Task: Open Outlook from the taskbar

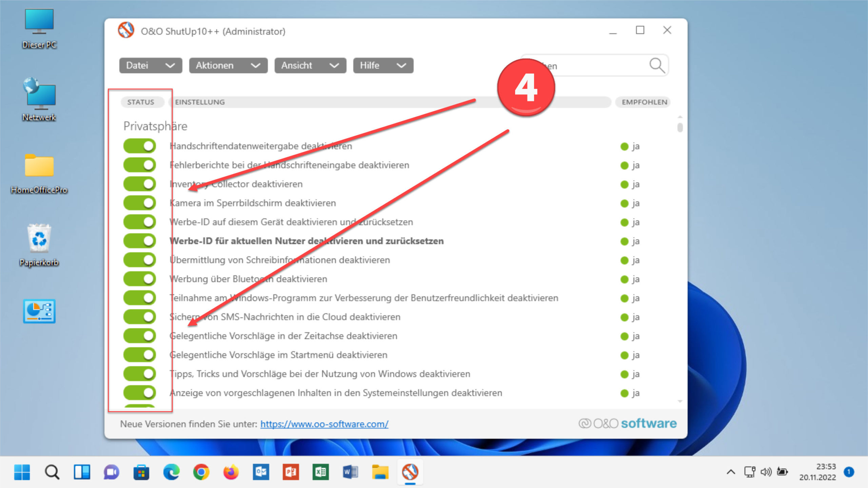Action: click(x=261, y=471)
